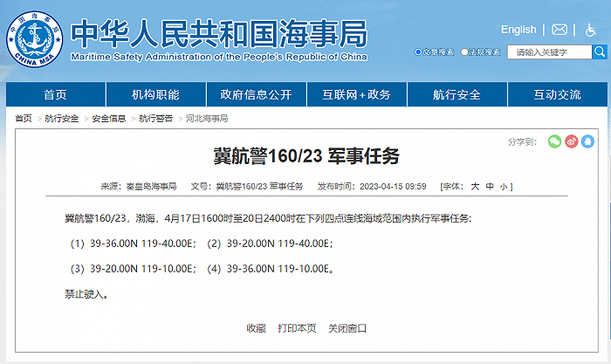Screen dimensions: 611x364
Task: Open the 首页 navigation tab
Action: point(55,94)
